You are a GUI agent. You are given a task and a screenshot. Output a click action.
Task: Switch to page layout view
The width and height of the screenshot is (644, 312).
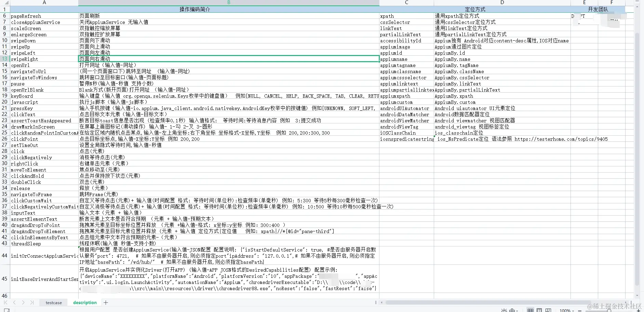[x=539, y=310]
